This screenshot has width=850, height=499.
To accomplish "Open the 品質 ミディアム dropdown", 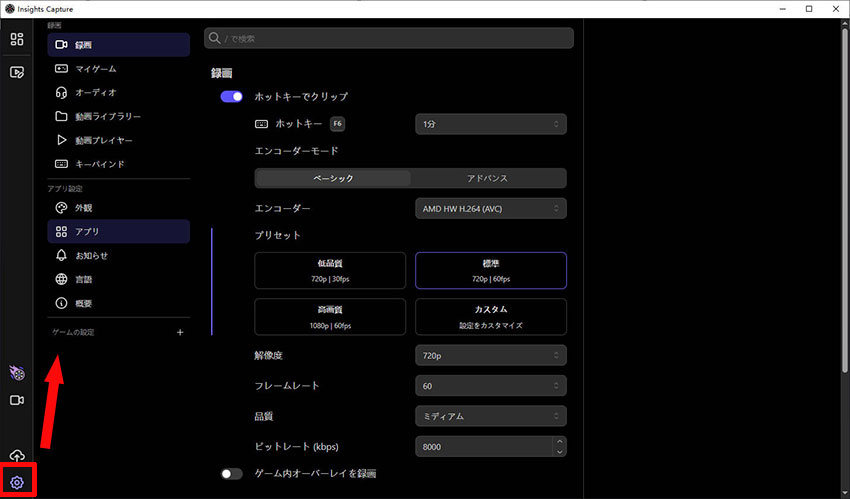I will 490,415.
